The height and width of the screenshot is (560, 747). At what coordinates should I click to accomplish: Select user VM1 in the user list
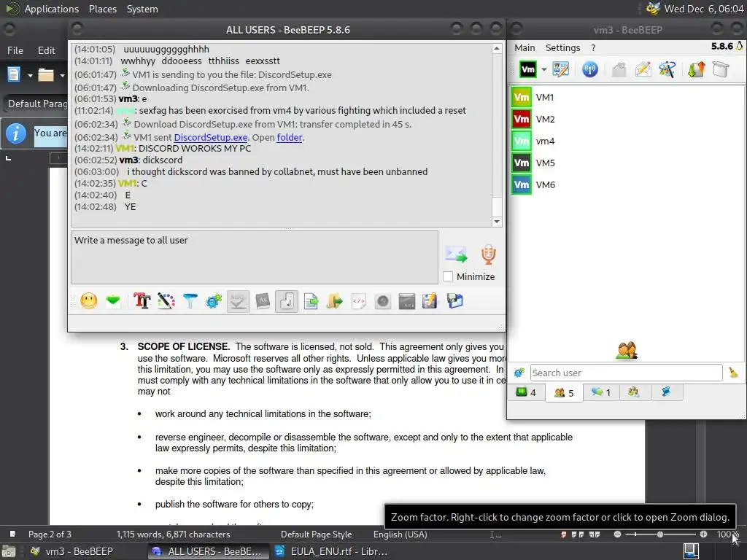coord(627,97)
